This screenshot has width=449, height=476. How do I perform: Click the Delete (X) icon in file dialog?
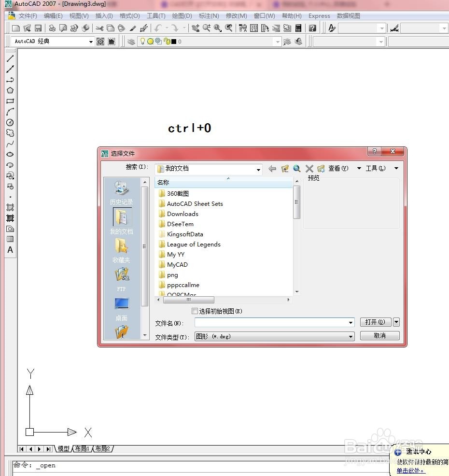(x=309, y=169)
